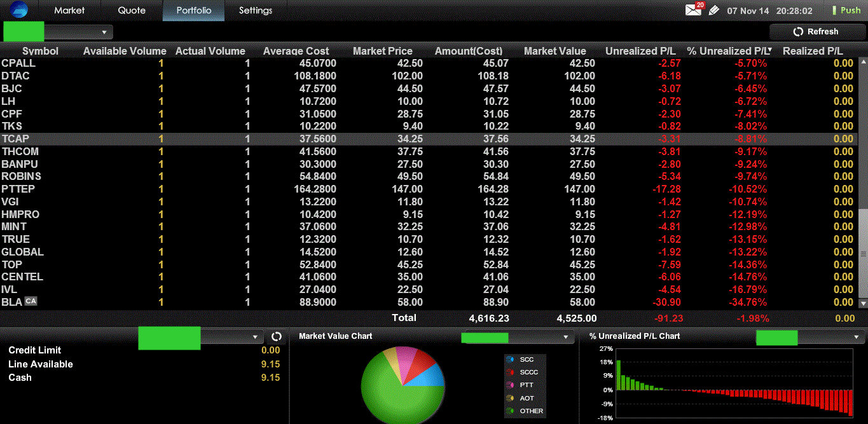Click the Actual Volume column header
Viewport: 868px width, 424px height.
(210, 51)
